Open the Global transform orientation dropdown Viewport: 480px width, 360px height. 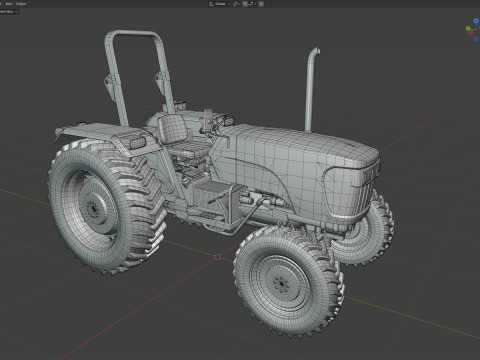219,4
